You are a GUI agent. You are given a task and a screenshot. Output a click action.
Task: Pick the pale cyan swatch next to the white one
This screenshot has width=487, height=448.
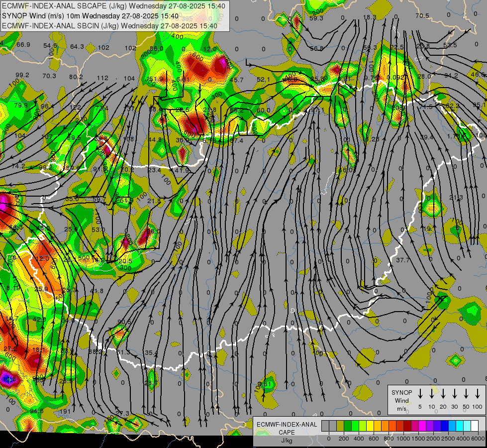467,426
